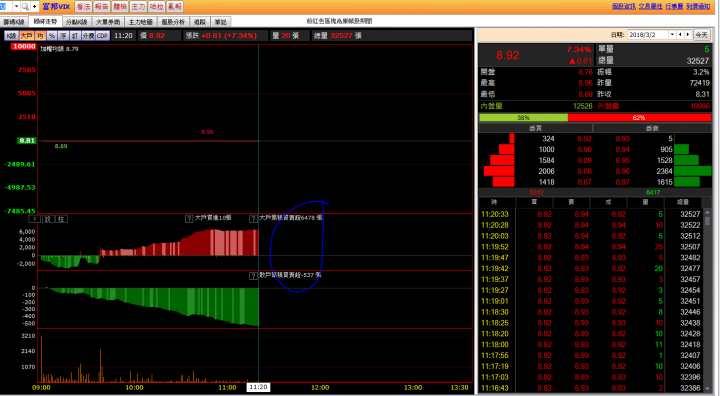720x396 pixels.
Task: Switch to the 即時走勢 tab
Action: click(45, 22)
